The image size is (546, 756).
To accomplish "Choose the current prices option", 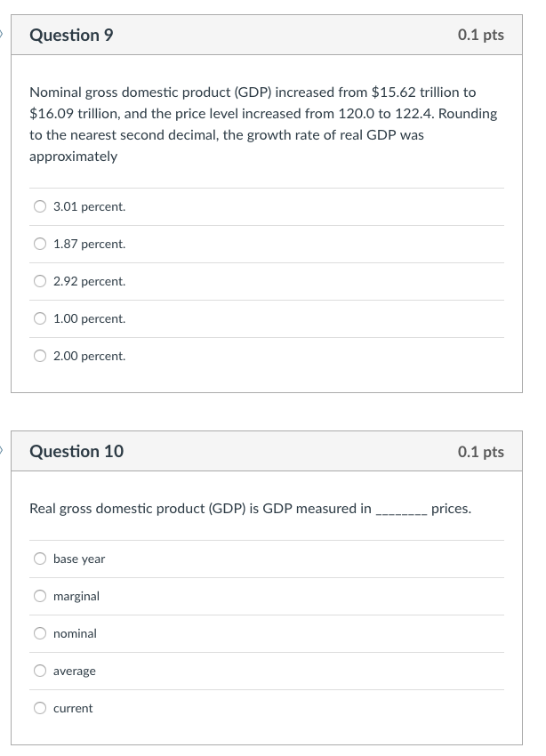I will 40,708.
